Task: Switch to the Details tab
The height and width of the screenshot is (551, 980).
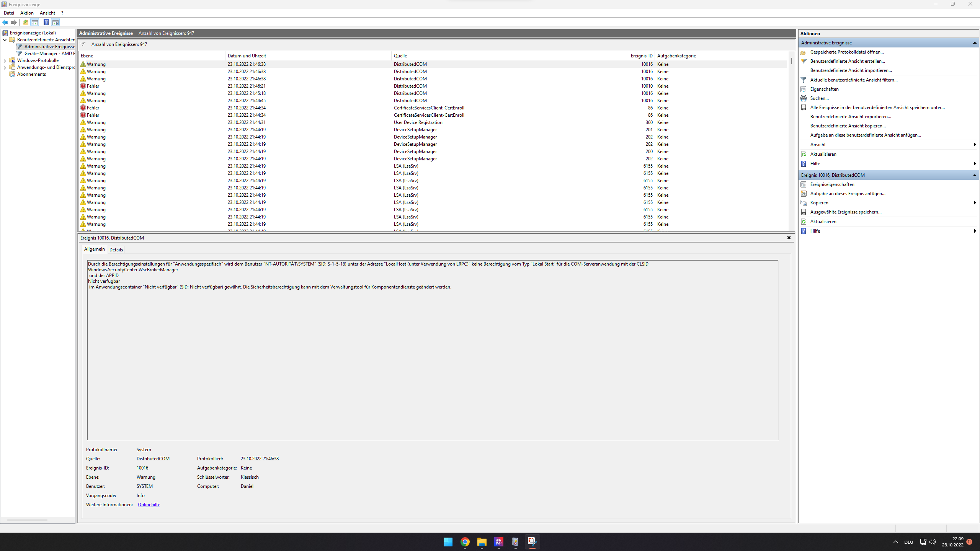Action: click(116, 250)
